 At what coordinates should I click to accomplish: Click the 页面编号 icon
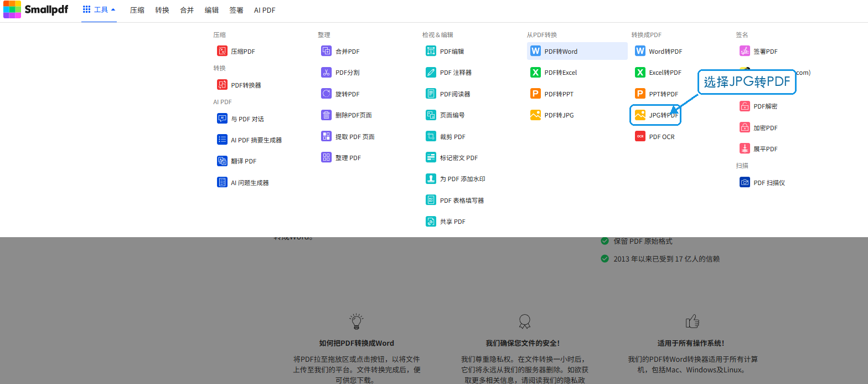click(431, 115)
